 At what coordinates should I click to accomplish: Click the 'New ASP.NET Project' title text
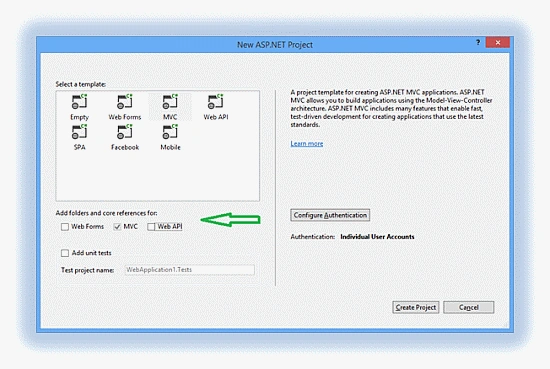(275, 45)
